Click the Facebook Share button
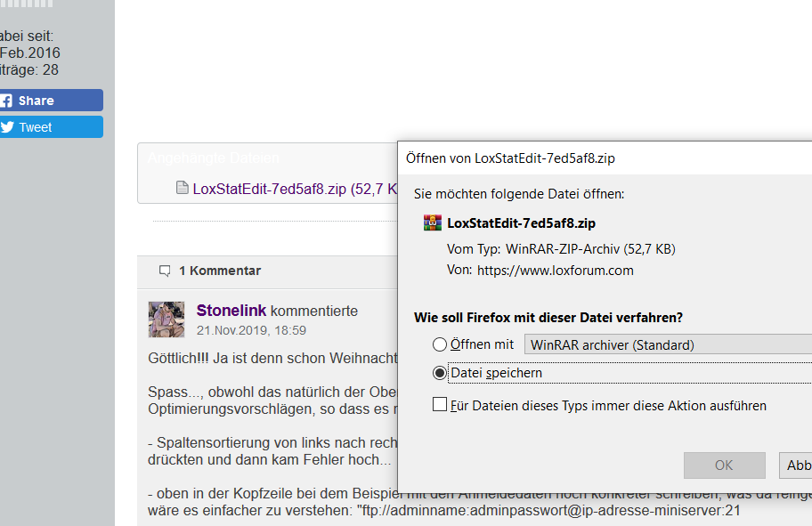 click(51, 100)
